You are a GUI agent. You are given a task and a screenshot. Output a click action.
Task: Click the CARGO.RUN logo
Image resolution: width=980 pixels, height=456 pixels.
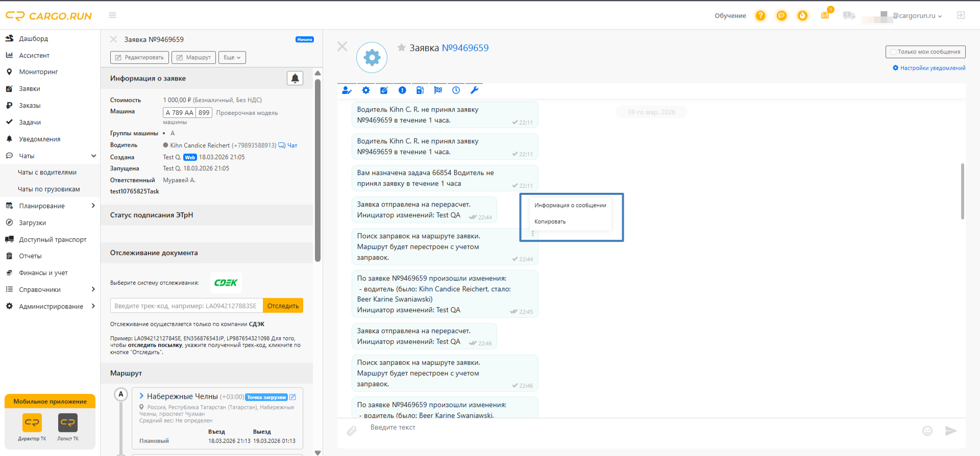tap(49, 16)
